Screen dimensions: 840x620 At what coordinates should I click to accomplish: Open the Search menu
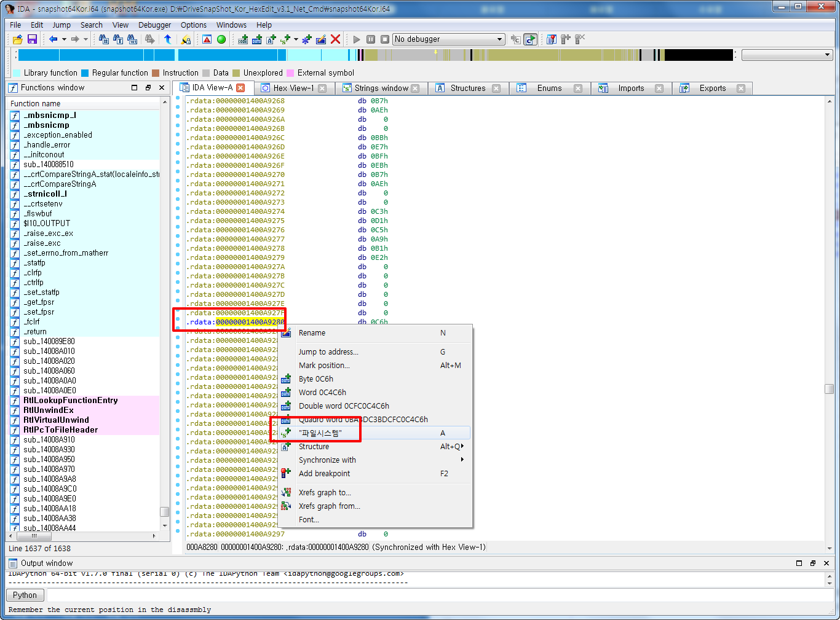[92, 25]
